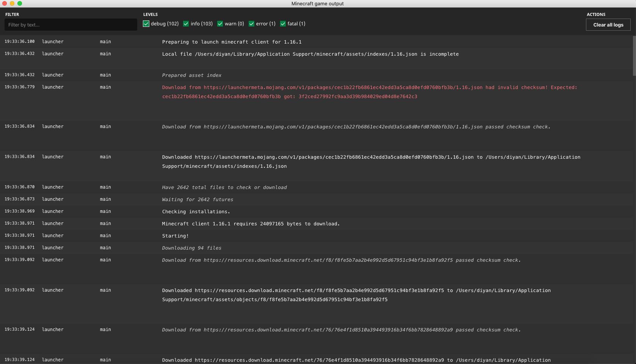Click timestamp 19:33:36.873

tap(19, 199)
